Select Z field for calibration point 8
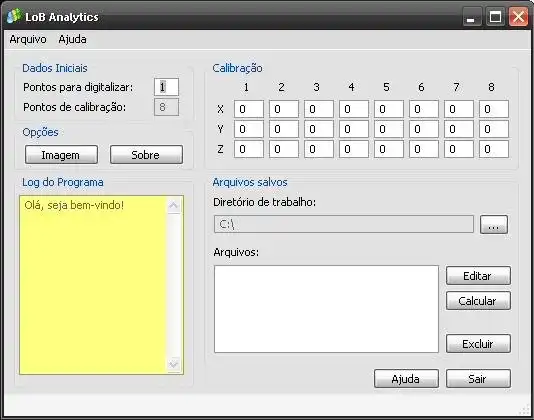534x420 pixels. tap(494, 149)
